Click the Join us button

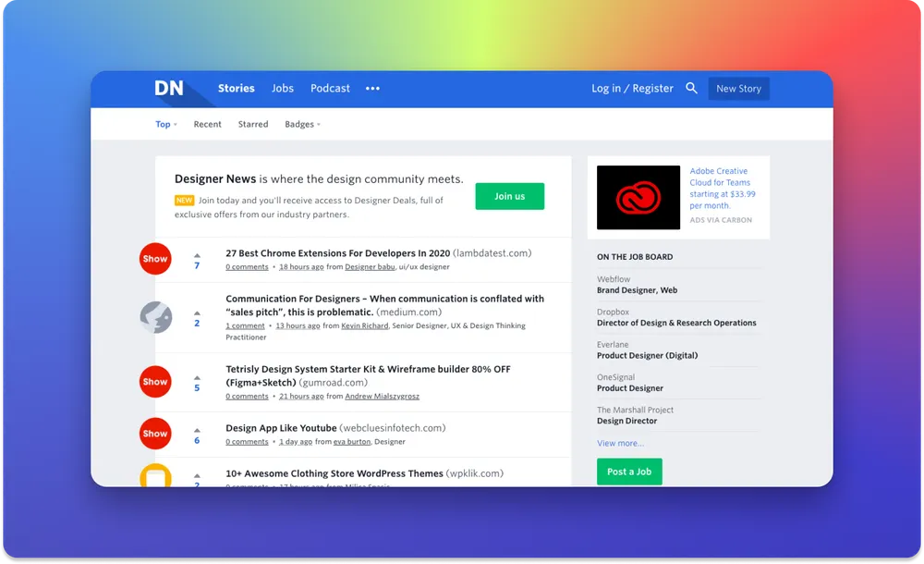click(509, 196)
